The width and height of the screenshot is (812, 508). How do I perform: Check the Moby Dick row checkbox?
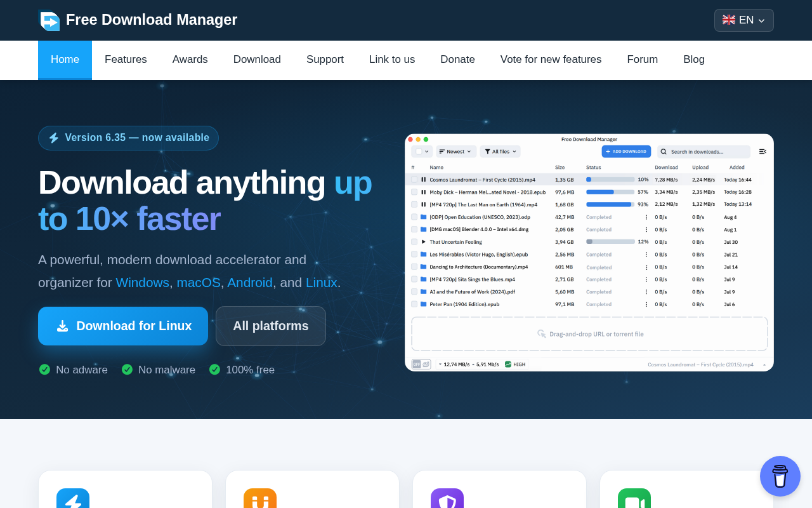click(x=414, y=192)
